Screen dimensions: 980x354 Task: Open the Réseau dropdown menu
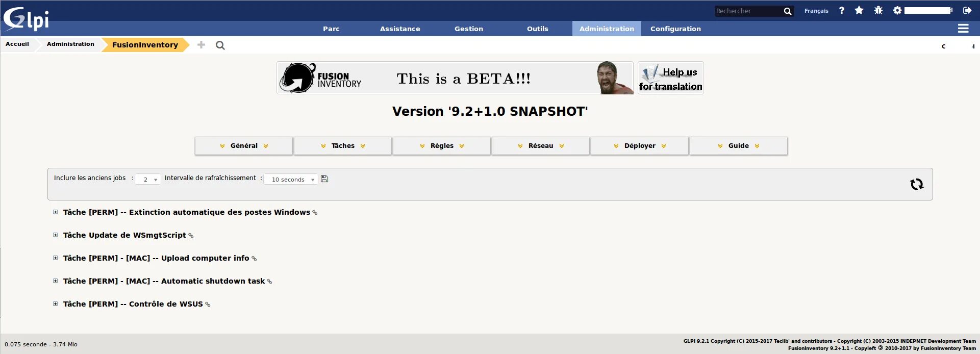click(x=541, y=146)
